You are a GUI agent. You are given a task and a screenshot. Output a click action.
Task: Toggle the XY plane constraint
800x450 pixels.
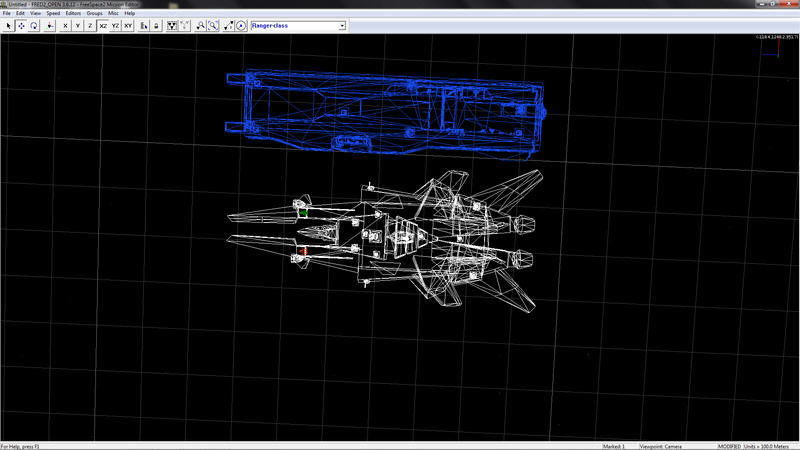point(128,25)
